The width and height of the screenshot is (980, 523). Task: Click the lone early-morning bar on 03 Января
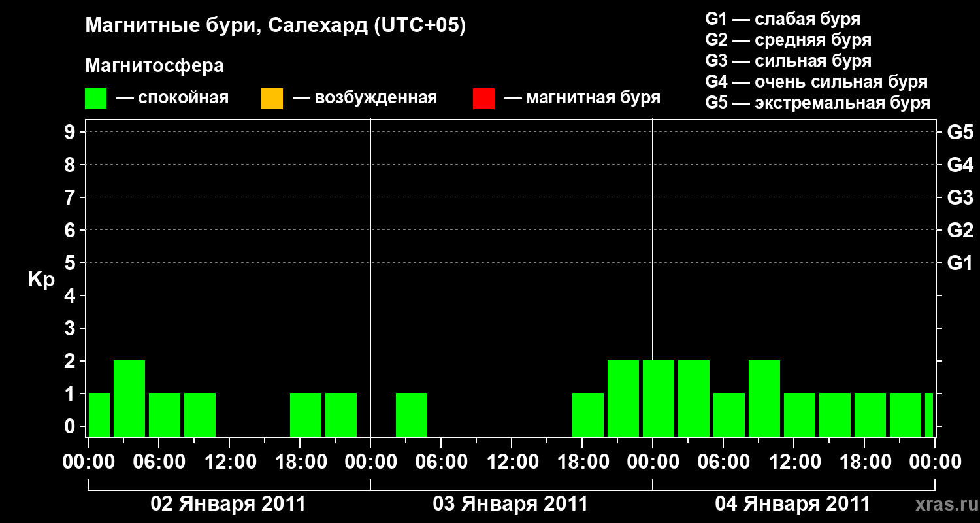point(412,414)
